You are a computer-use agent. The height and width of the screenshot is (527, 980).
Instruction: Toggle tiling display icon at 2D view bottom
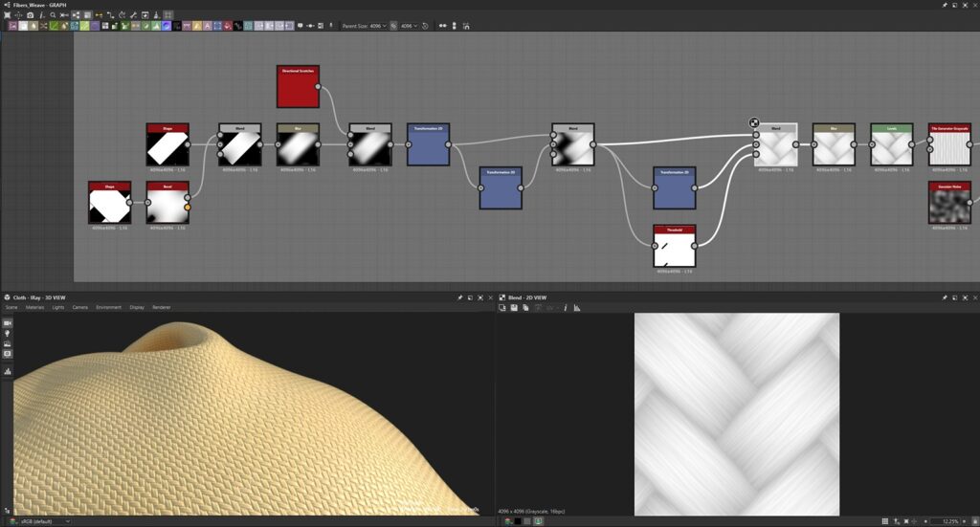click(887, 521)
